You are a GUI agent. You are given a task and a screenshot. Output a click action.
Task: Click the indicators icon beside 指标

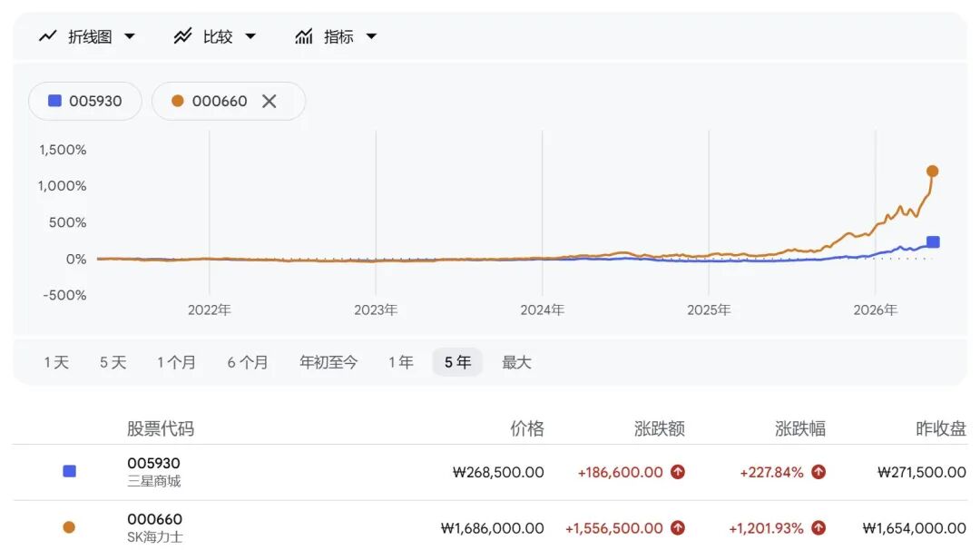[x=304, y=36]
